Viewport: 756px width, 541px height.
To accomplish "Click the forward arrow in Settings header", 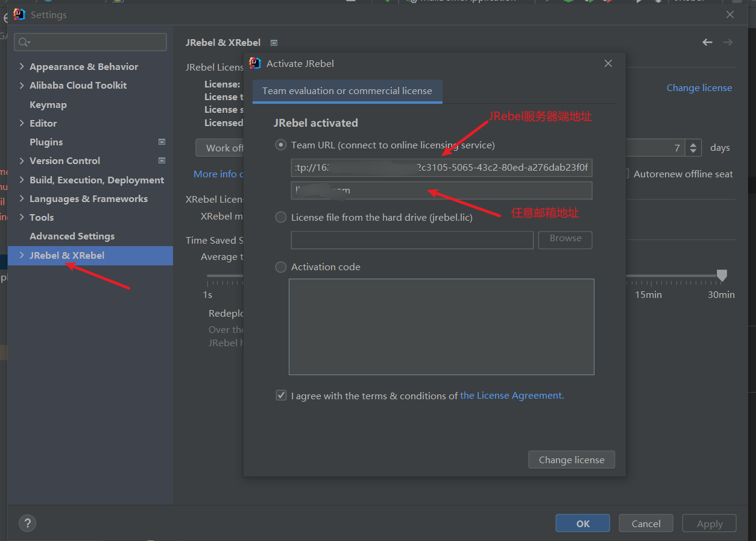I will coord(728,42).
